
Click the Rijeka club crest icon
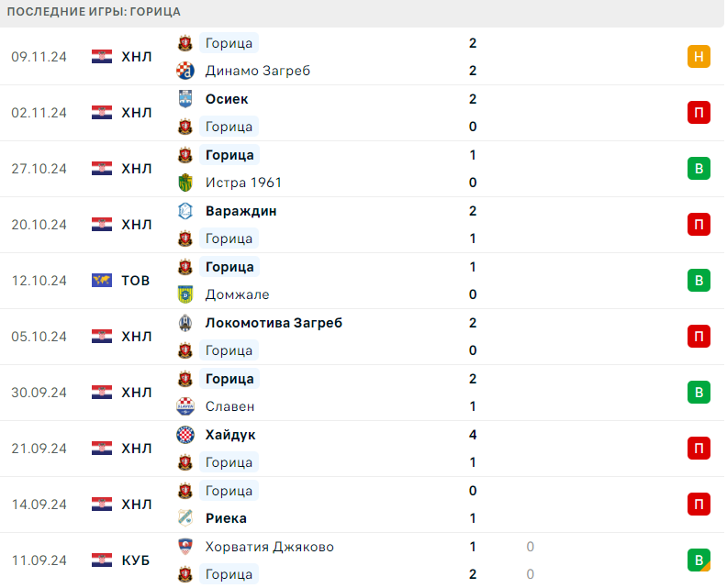[185, 518]
